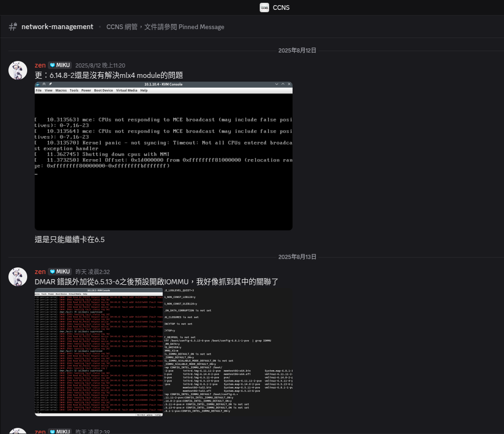Click the MIKU tag on the 11:20 message
This screenshot has height=434, width=504.
pos(60,65)
